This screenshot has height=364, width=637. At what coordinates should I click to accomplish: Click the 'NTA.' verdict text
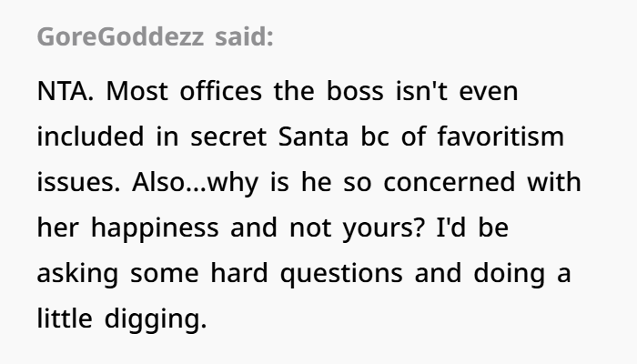[66, 91]
